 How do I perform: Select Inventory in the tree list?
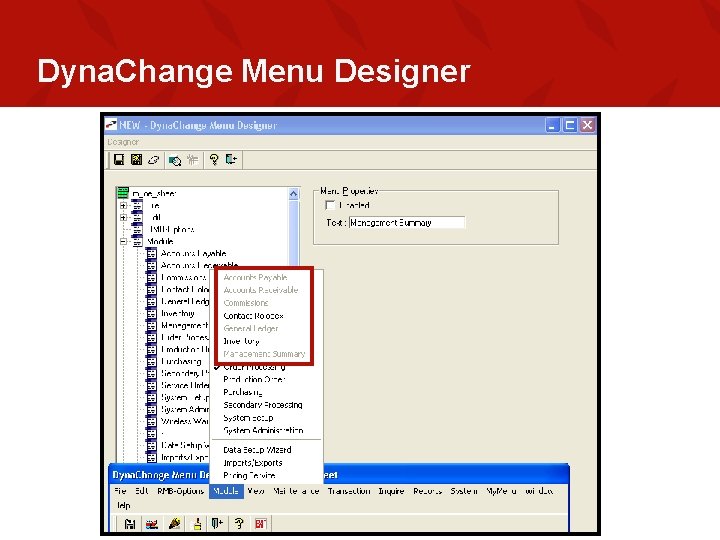(x=178, y=313)
